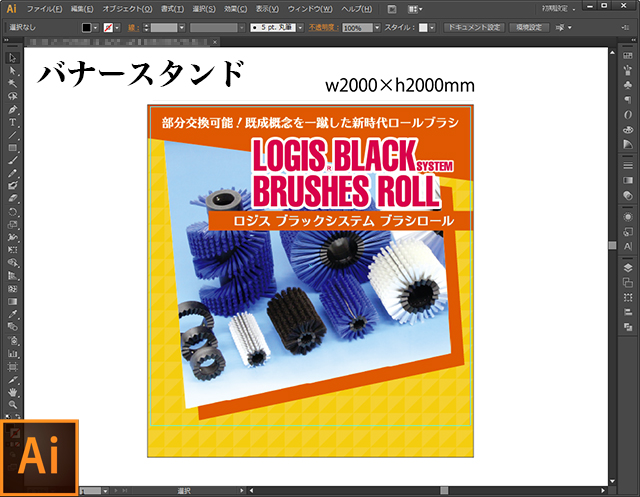
Task: Select the Type tool
Action: coord(12,122)
